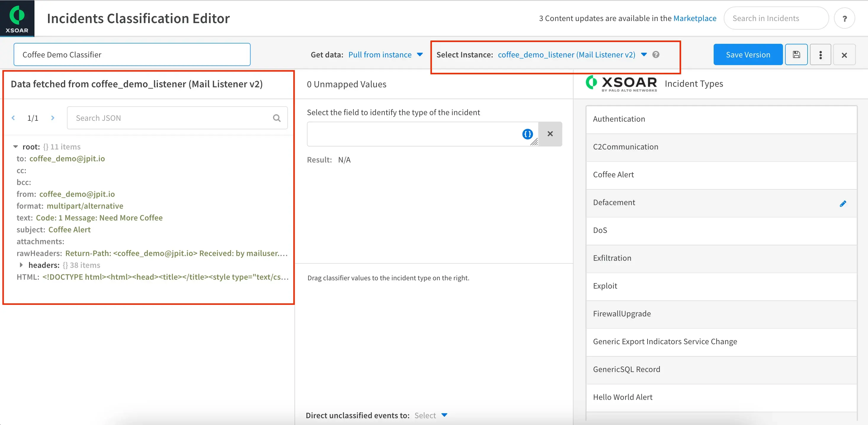The height and width of the screenshot is (425, 868).
Task: Click the 'text: Code: 1 Message' JSON entry
Action: click(90, 218)
